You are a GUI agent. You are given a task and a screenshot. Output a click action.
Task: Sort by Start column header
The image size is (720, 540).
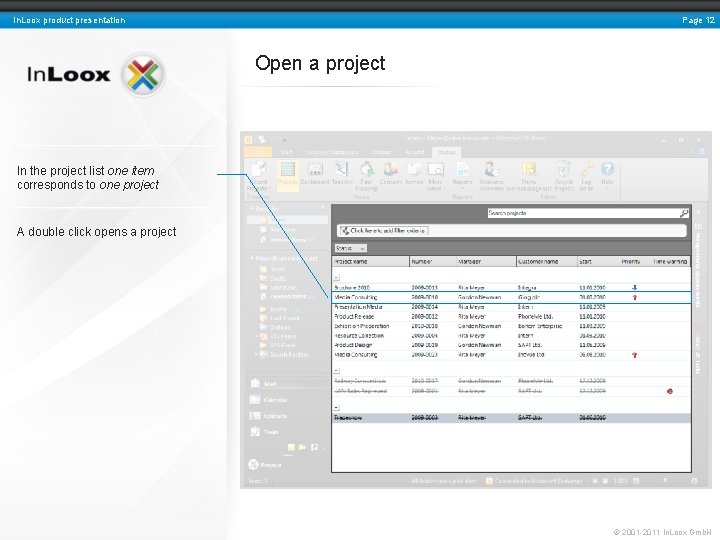(x=598, y=261)
